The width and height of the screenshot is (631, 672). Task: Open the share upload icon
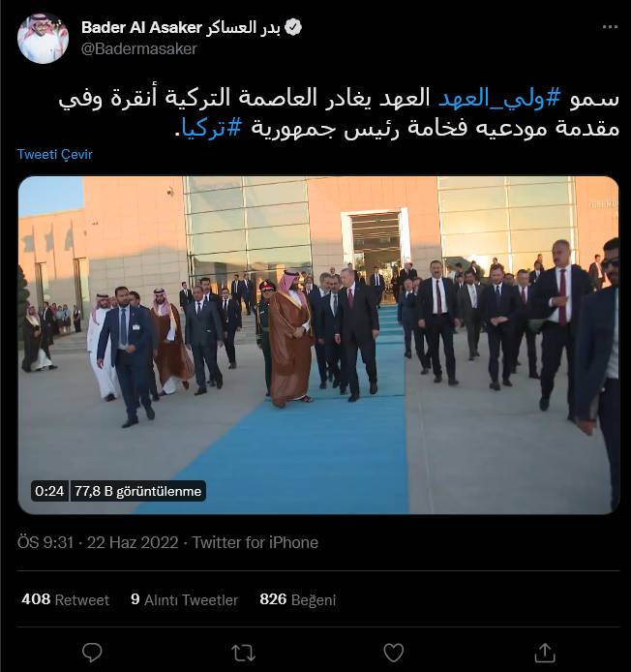[x=545, y=653]
